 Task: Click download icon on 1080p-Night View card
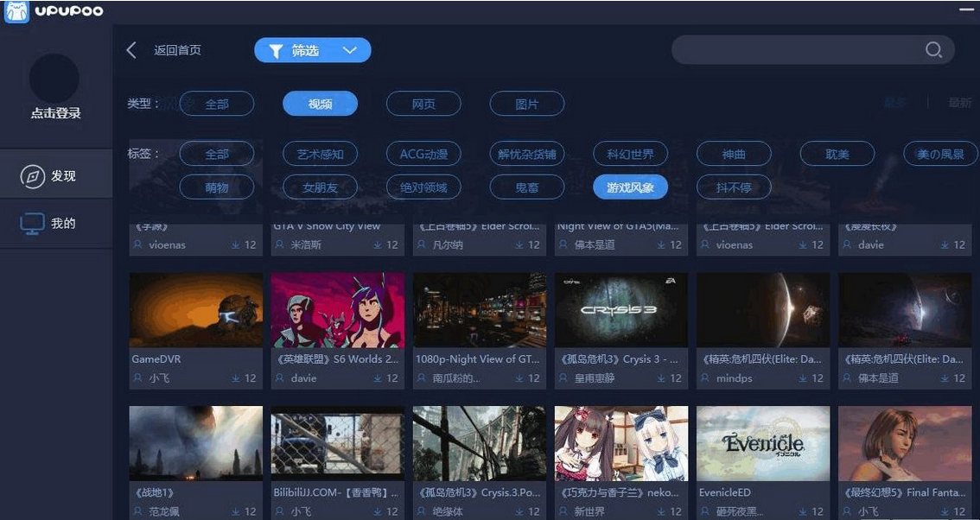point(519,378)
